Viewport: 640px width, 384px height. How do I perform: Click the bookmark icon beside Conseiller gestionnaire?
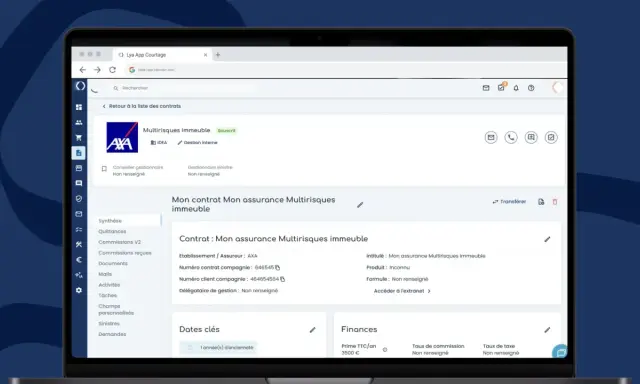[104, 169]
